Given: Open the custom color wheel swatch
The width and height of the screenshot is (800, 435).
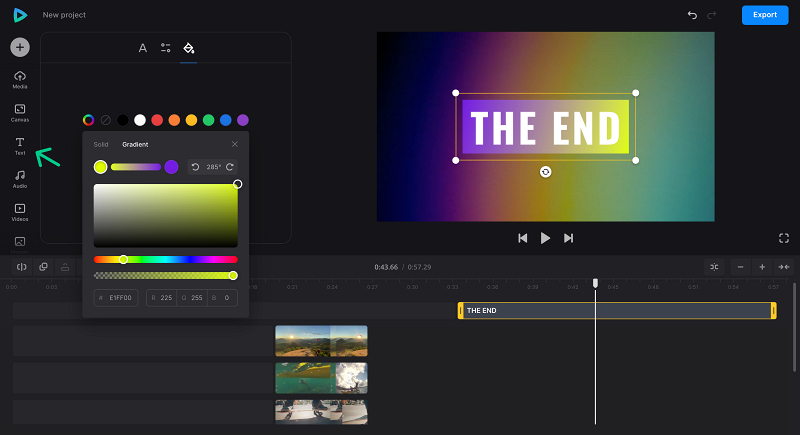Looking at the screenshot, I should (x=88, y=120).
